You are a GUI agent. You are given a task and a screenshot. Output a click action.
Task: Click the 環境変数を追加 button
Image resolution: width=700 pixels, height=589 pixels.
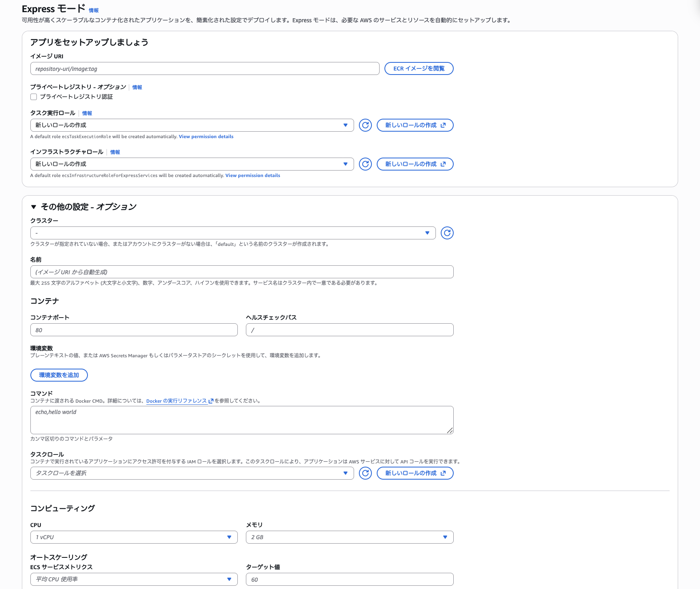[59, 375]
